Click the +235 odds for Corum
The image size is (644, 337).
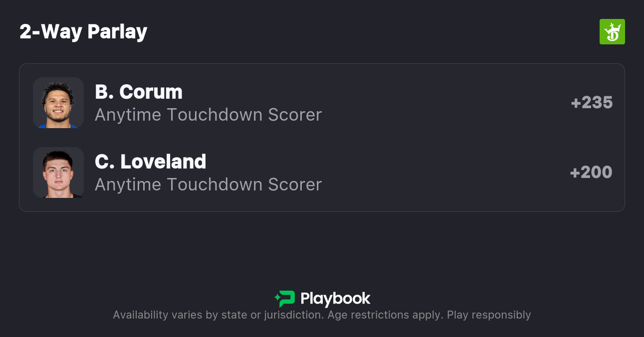point(592,103)
